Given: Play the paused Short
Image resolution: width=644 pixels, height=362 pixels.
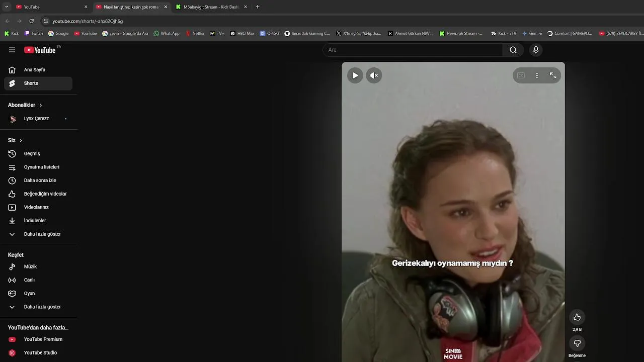Looking at the screenshot, I should click(x=355, y=75).
